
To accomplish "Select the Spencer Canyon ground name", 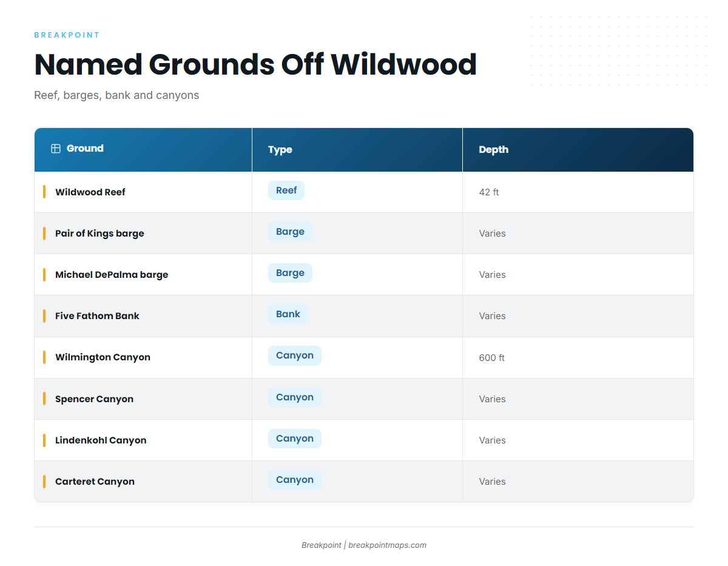I will [94, 399].
